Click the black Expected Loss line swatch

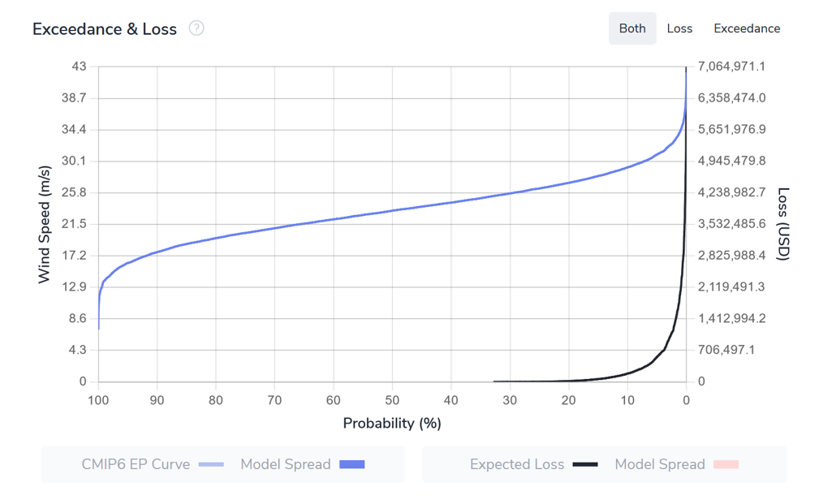(585, 464)
